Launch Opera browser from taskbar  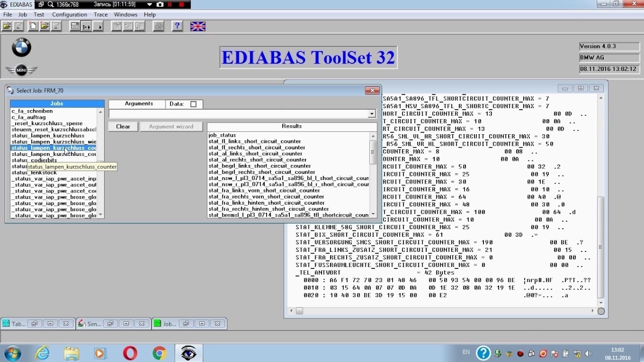tap(130, 353)
